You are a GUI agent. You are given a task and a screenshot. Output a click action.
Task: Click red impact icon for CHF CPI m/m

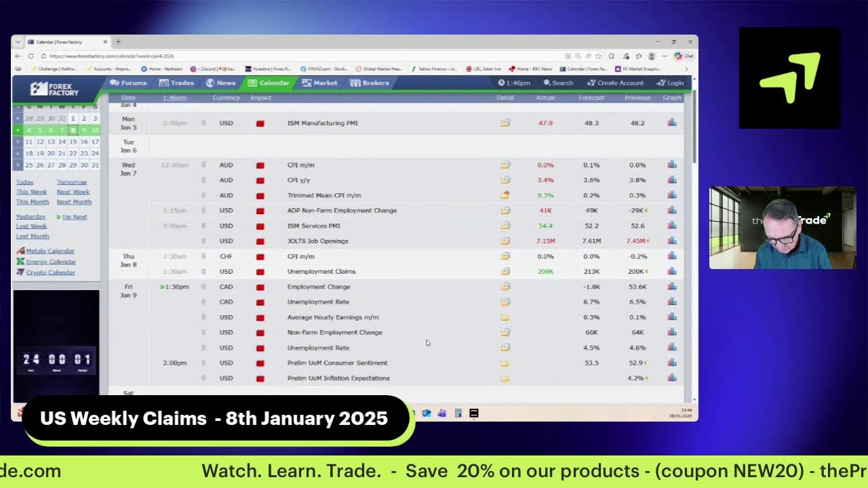click(x=260, y=257)
